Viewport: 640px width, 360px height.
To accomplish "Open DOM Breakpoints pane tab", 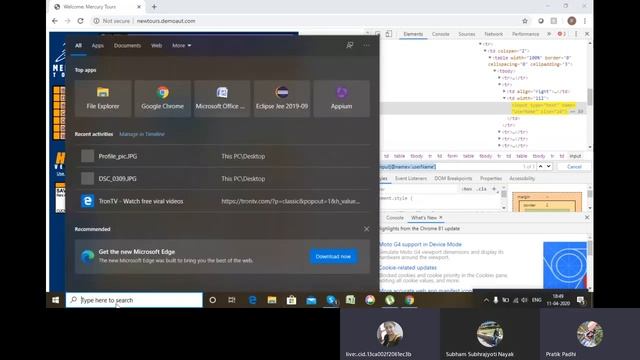I will pos(453,178).
